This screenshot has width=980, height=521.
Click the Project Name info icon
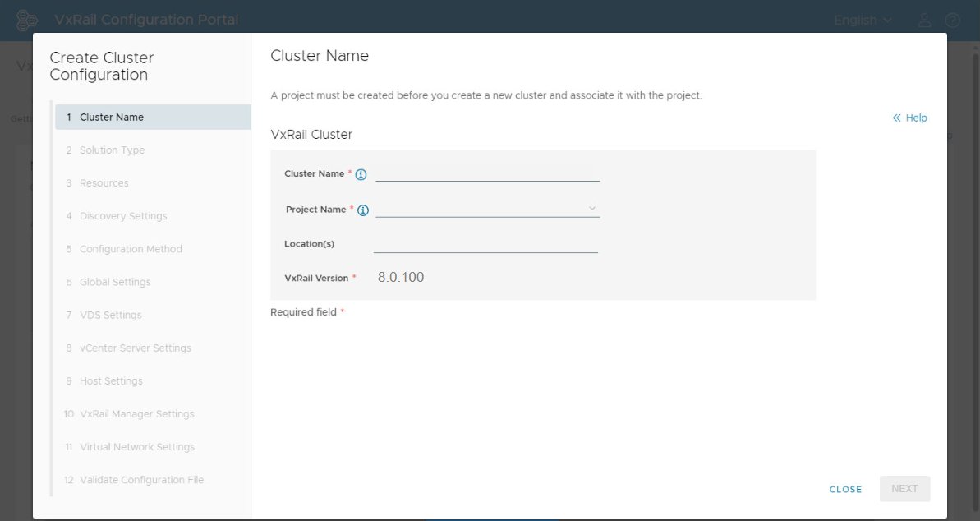(x=362, y=210)
